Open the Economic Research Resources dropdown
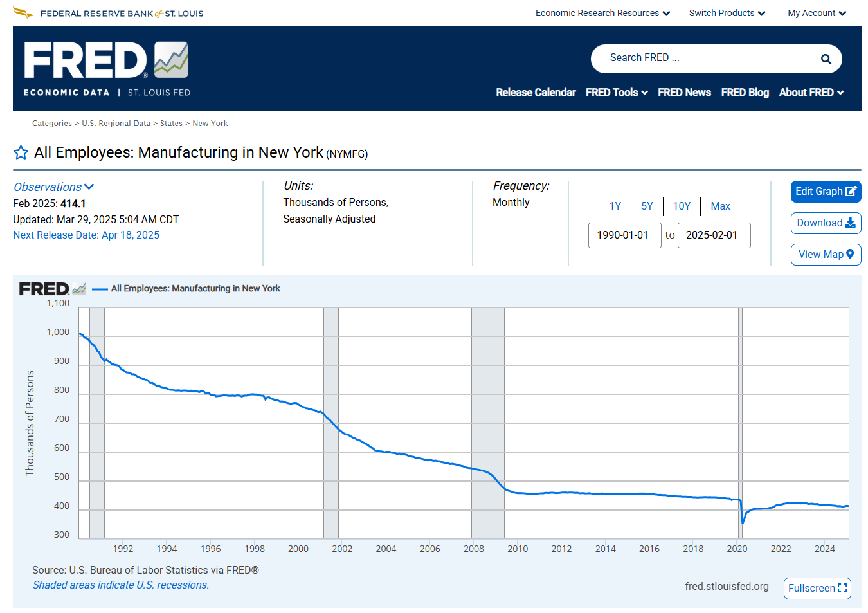 pyautogui.click(x=602, y=13)
